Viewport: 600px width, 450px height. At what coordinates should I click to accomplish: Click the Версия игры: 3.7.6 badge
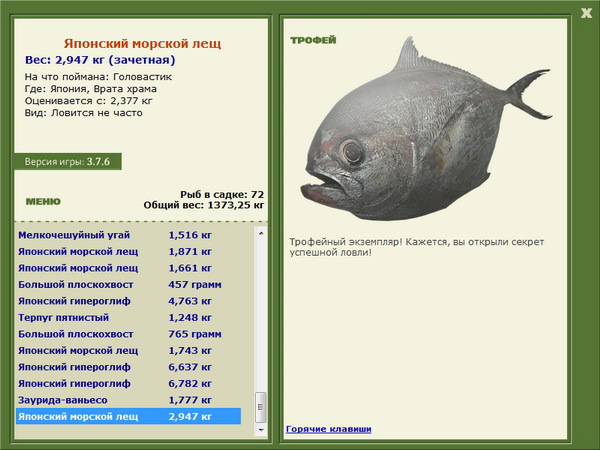(x=67, y=161)
